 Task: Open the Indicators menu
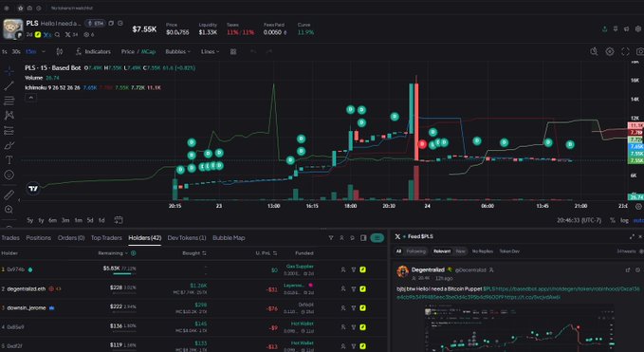[93, 52]
